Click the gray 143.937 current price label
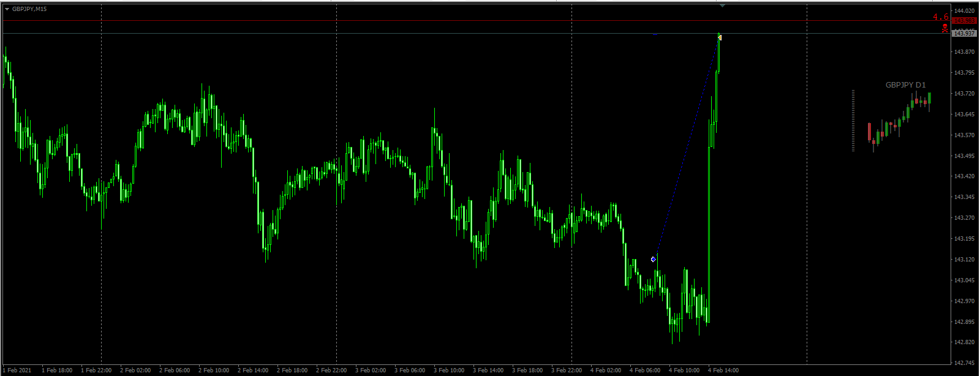This screenshot has width=980, height=376. [965, 33]
